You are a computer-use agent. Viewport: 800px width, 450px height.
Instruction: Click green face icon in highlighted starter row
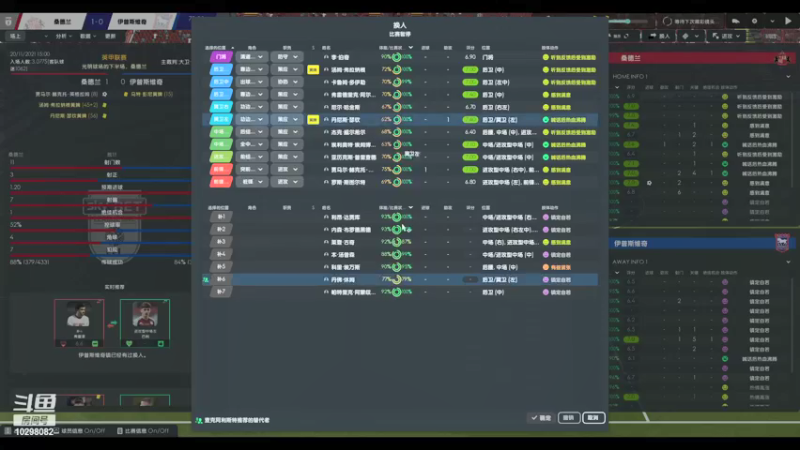pyautogui.click(x=545, y=119)
